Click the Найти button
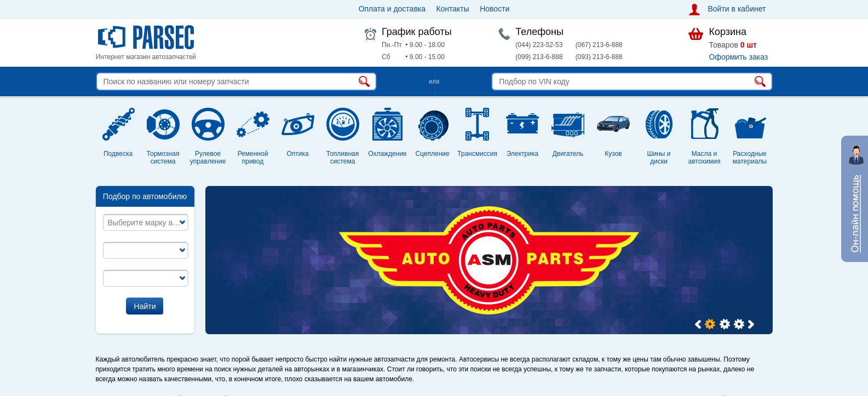868x396 pixels. (x=145, y=306)
